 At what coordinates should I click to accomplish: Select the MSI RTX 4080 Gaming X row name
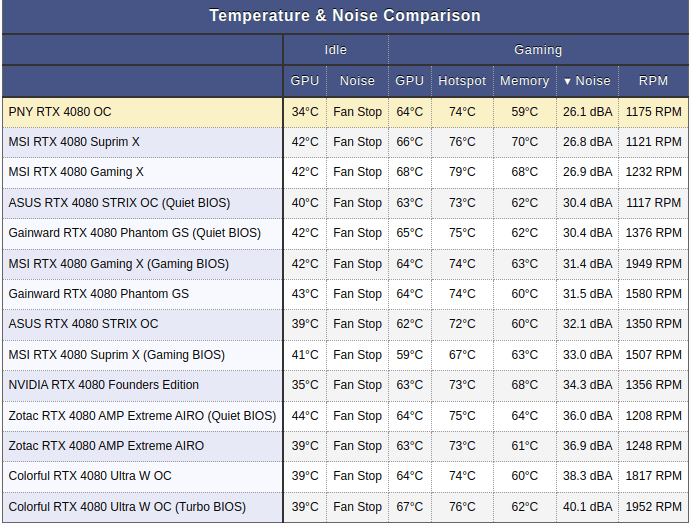click(76, 172)
